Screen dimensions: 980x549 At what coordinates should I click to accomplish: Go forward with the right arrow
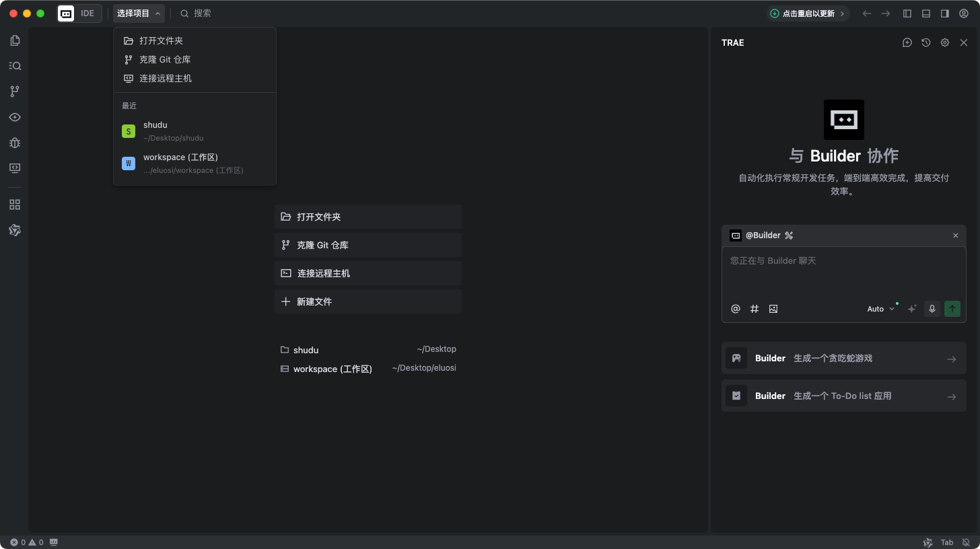click(x=886, y=13)
